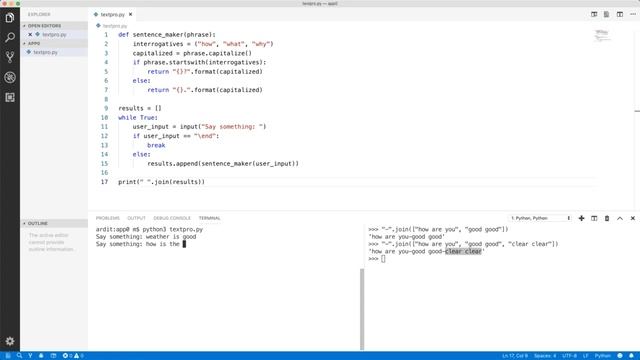Click the 'results = []' line
This screenshot has width=640, height=360.
coord(140,108)
